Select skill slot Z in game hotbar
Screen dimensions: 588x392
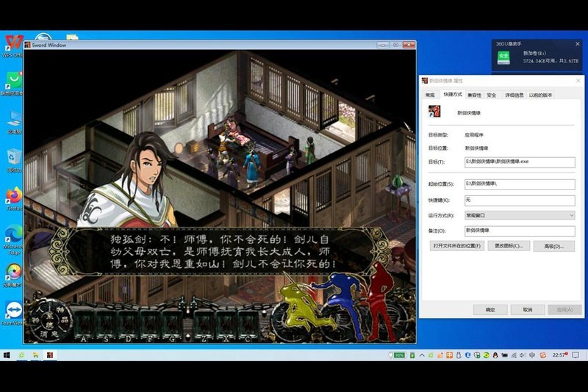pyautogui.click(x=204, y=324)
